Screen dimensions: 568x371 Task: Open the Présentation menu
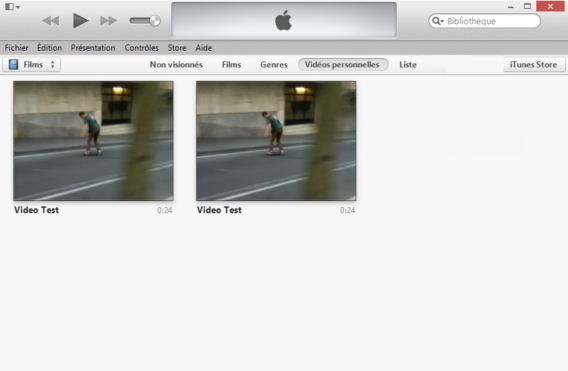point(93,48)
